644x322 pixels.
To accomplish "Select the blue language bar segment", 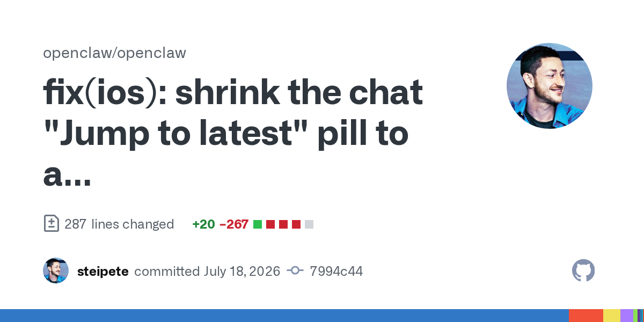I will (284, 316).
